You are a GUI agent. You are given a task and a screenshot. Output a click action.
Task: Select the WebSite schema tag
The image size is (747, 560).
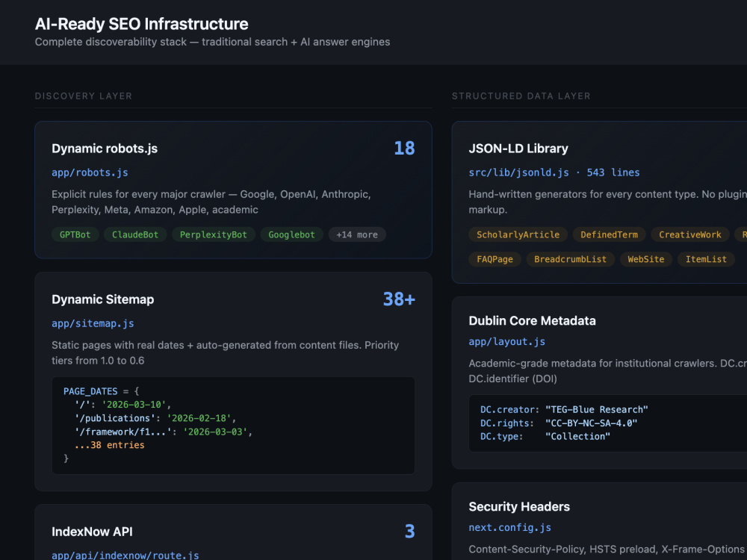645,259
